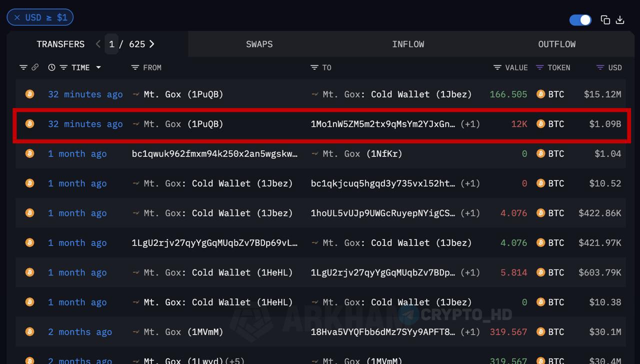Open recipient address bc1qkjcuq5hgqd3y735vxl52ht…
This screenshot has width=640, height=364.
[383, 183]
